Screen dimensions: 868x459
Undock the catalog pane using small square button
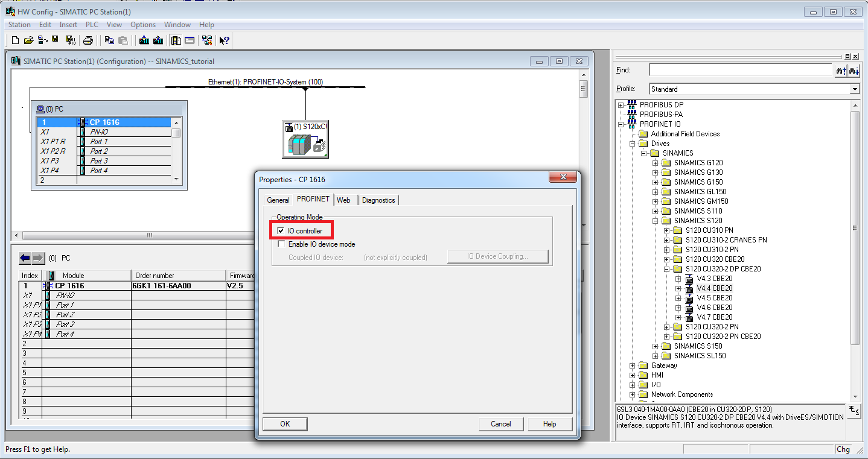(847, 55)
